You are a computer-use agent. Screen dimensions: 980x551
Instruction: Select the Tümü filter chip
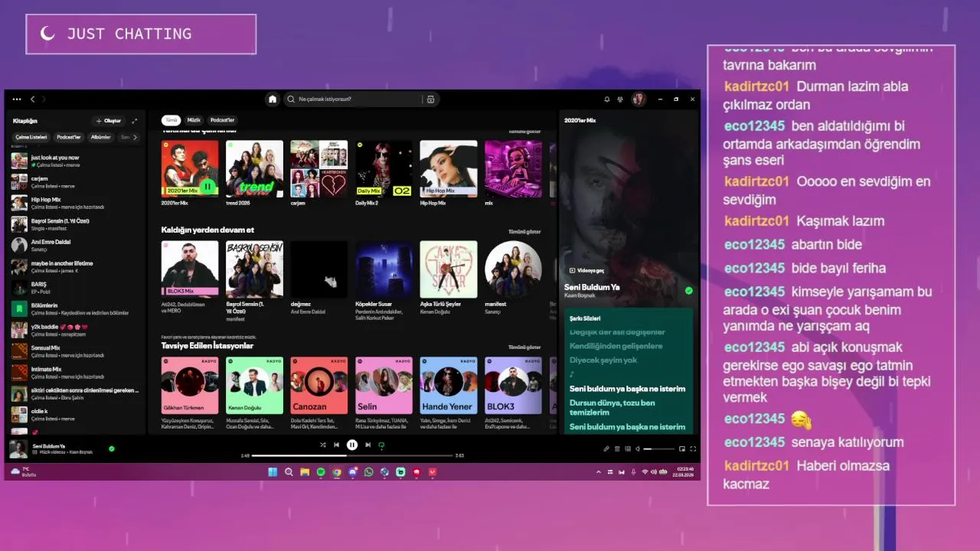click(x=171, y=120)
